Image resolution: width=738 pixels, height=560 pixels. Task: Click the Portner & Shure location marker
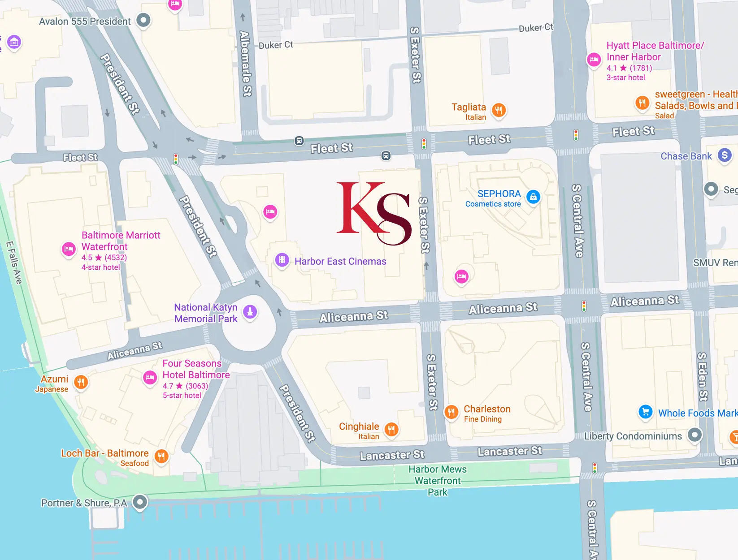(x=140, y=502)
